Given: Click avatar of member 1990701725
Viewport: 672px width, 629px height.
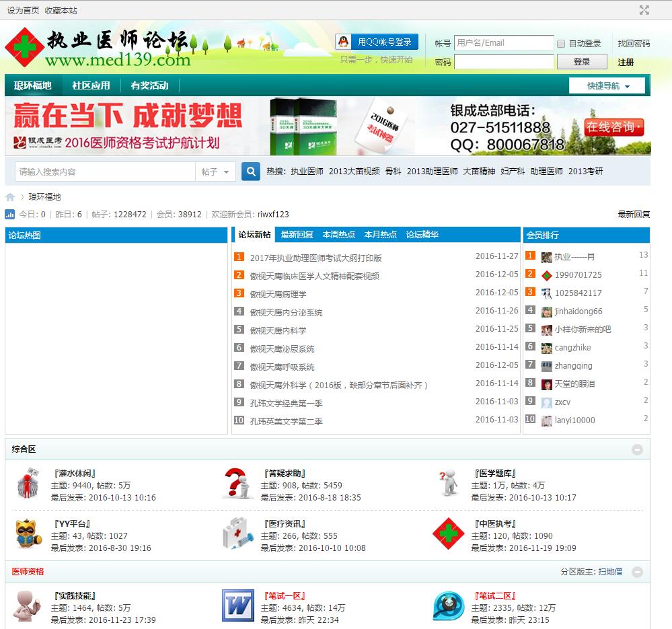Looking at the screenshot, I should 546,276.
